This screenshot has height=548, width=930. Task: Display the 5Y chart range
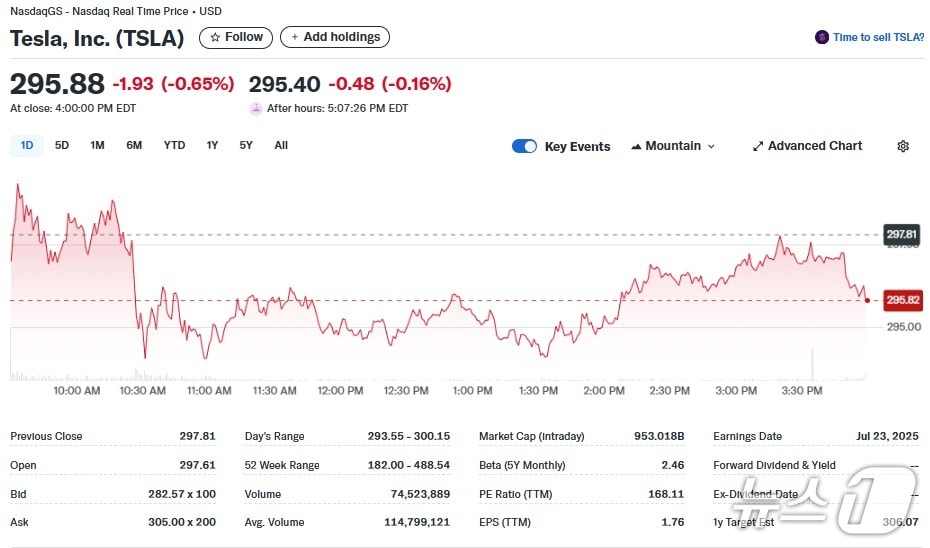(x=246, y=145)
